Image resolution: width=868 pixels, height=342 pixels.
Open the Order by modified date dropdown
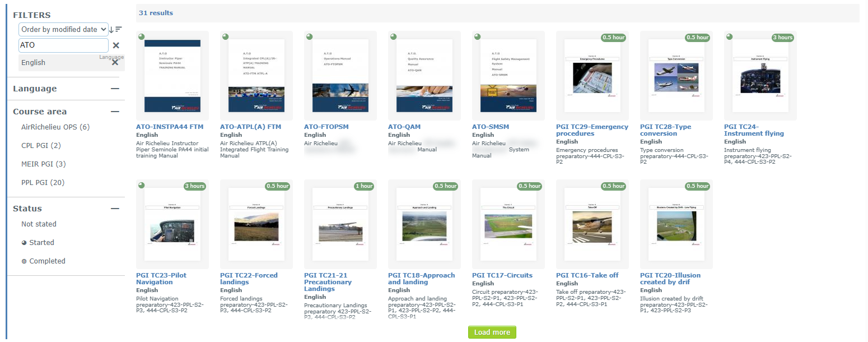pos(63,29)
